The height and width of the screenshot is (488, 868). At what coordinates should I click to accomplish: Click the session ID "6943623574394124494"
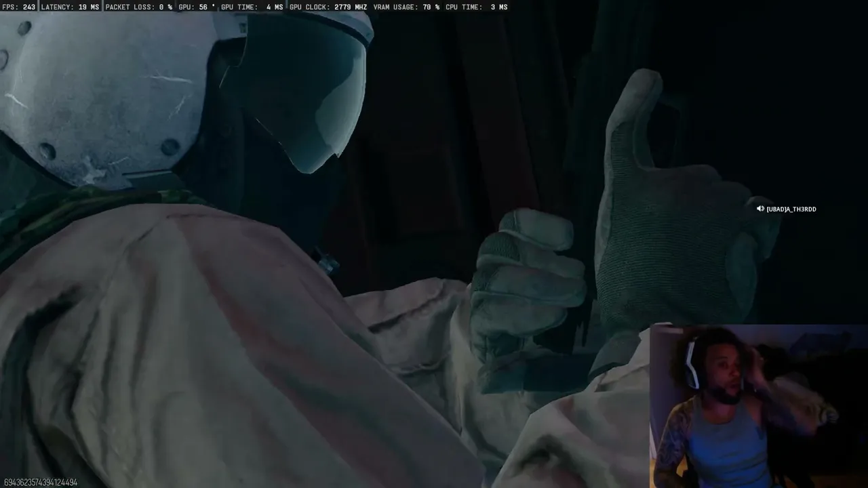(x=40, y=483)
